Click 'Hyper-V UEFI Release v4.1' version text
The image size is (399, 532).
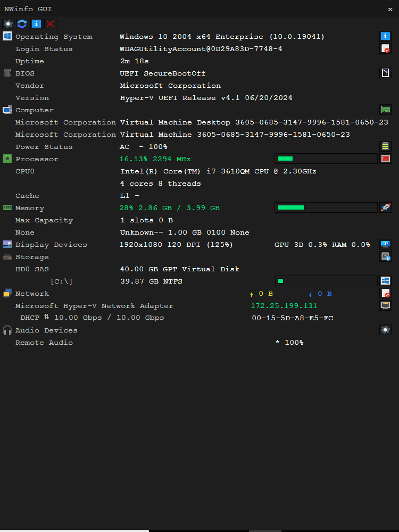click(180, 98)
